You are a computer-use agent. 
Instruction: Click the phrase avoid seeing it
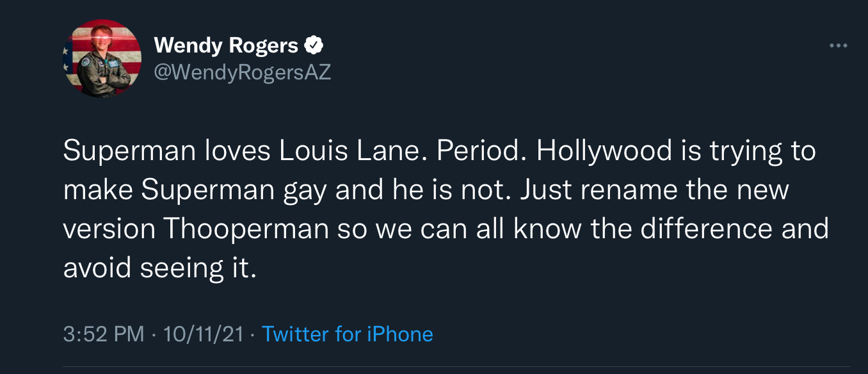tap(160, 268)
